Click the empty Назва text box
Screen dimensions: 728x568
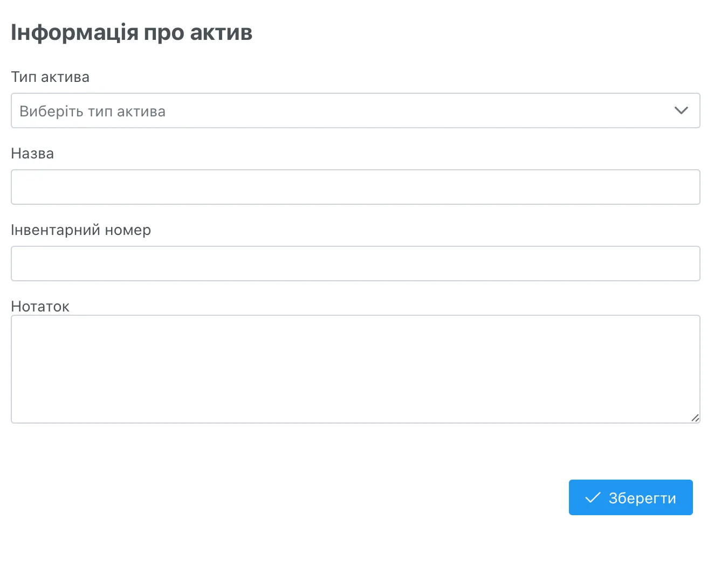click(x=356, y=187)
